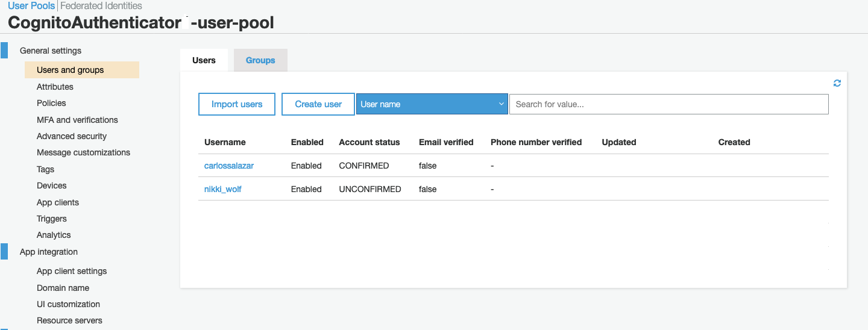The height and width of the screenshot is (330, 868).
Task: Click the Import users button
Action: click(237, 104)
